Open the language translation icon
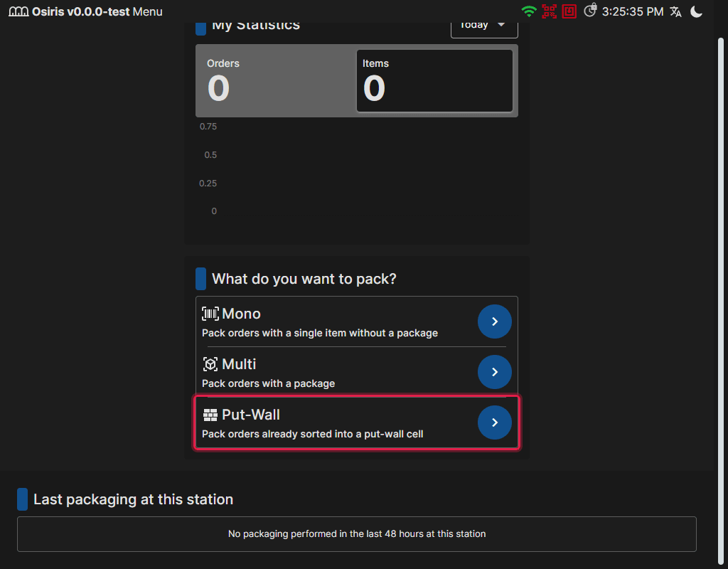Image resolution: width=728 pixels, height=569 pixels. pos(676,11)
